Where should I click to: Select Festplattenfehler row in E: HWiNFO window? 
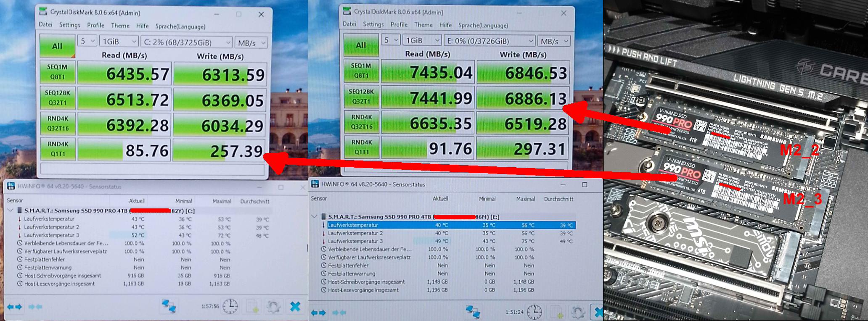point(448,266)
